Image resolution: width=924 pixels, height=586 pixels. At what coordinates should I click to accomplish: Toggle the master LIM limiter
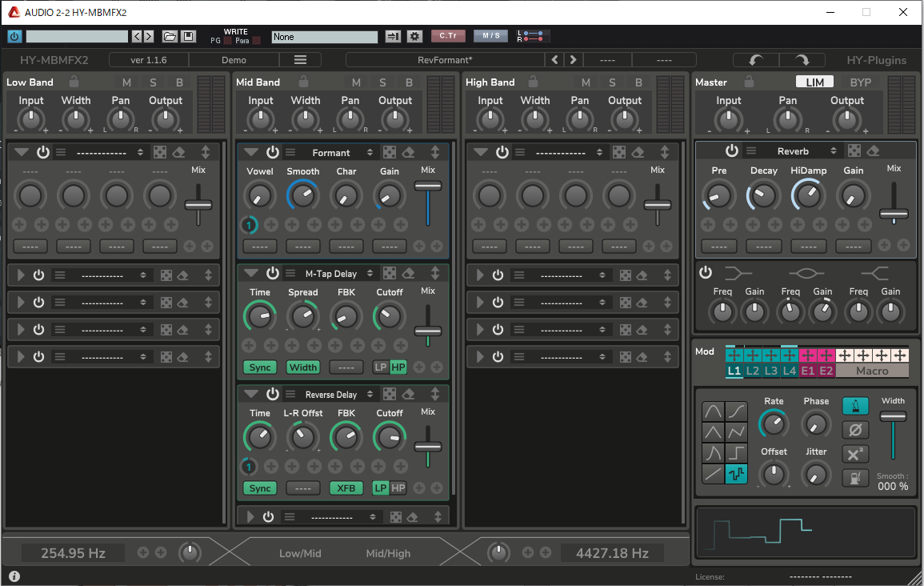(x=814, y=82)
